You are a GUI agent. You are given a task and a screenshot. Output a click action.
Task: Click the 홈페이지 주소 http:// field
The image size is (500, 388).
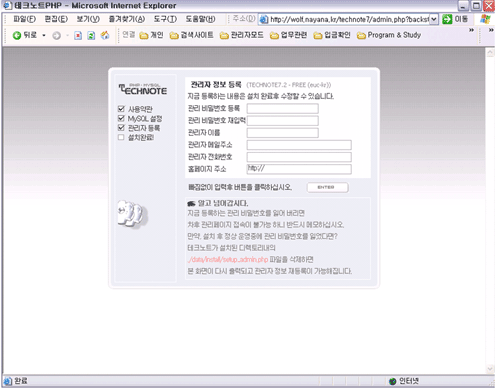point(299,169)
